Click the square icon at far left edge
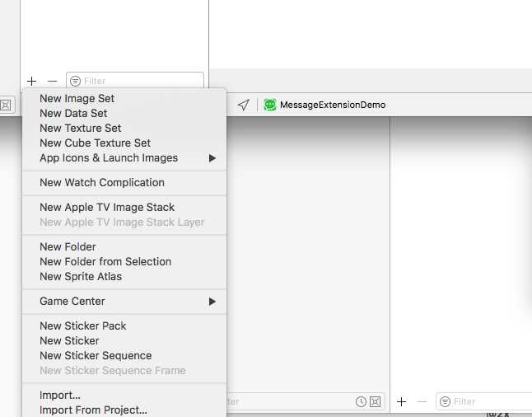This screenshot has width=532, height=417. [x=6, y=105]
